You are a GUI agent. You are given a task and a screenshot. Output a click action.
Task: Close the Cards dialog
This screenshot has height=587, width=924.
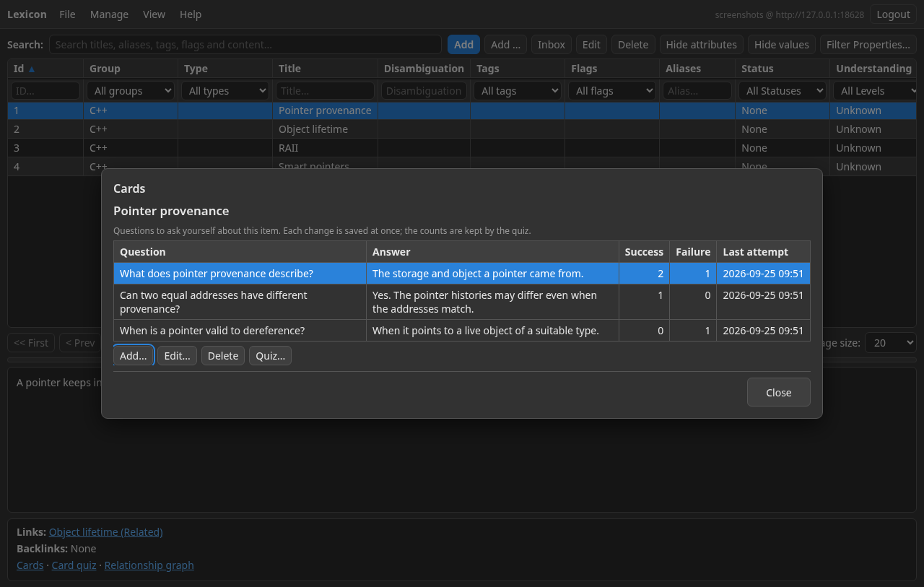click(x=779, y=392)
